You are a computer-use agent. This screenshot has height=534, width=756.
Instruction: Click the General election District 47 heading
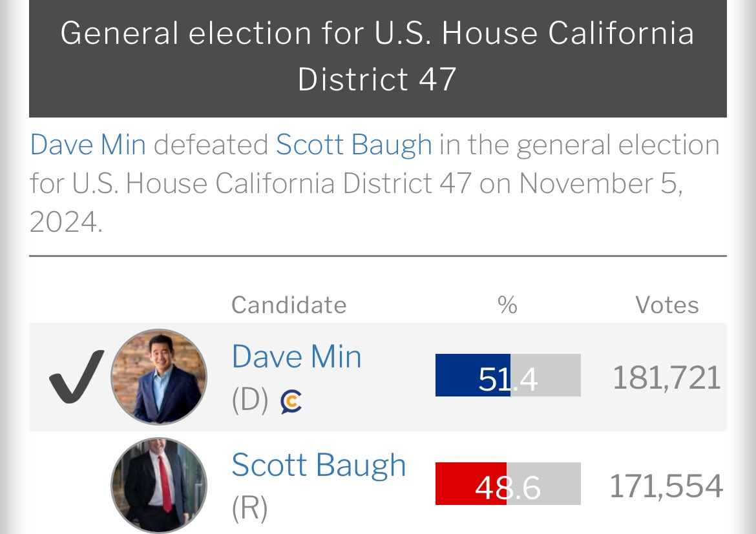pos(377,56)
